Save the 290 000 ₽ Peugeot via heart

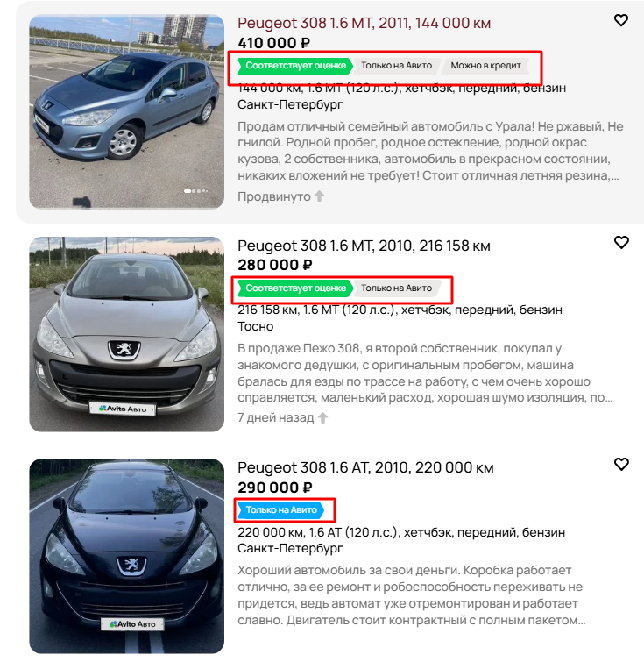coord(621,465)
